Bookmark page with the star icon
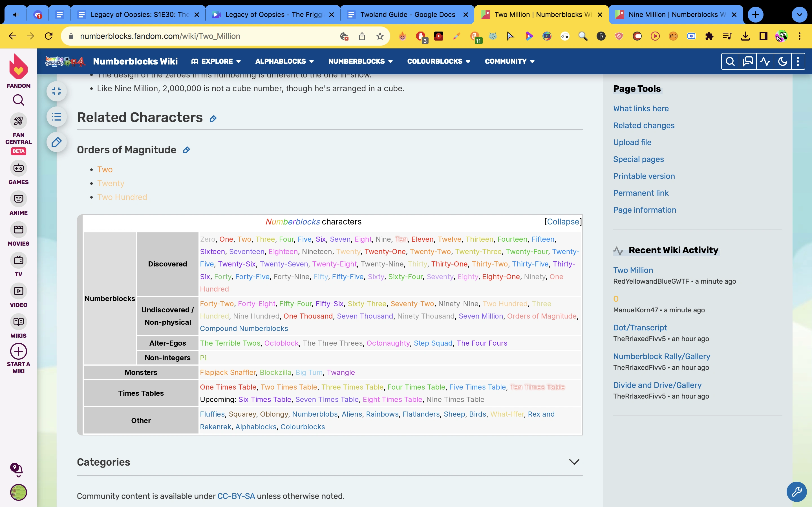812x507 pixels. 380,36
